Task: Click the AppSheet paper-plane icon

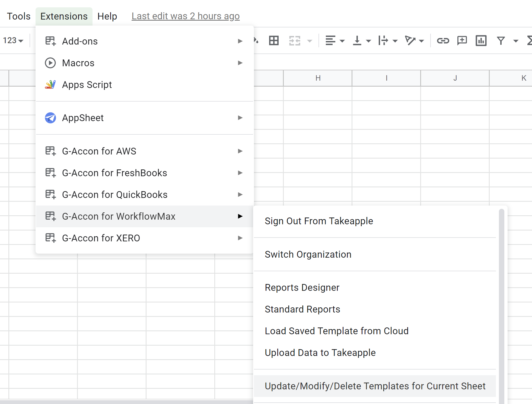Action: pyautogui.click(x=50, y=118)
